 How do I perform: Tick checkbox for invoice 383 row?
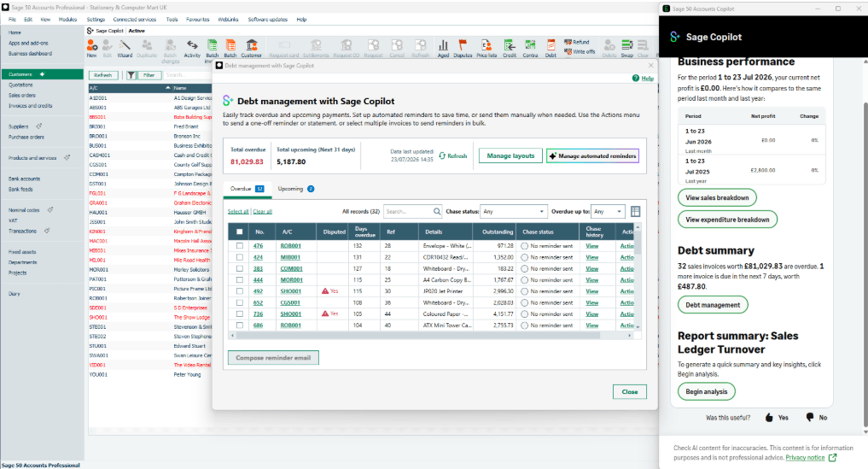coord(240,268)
